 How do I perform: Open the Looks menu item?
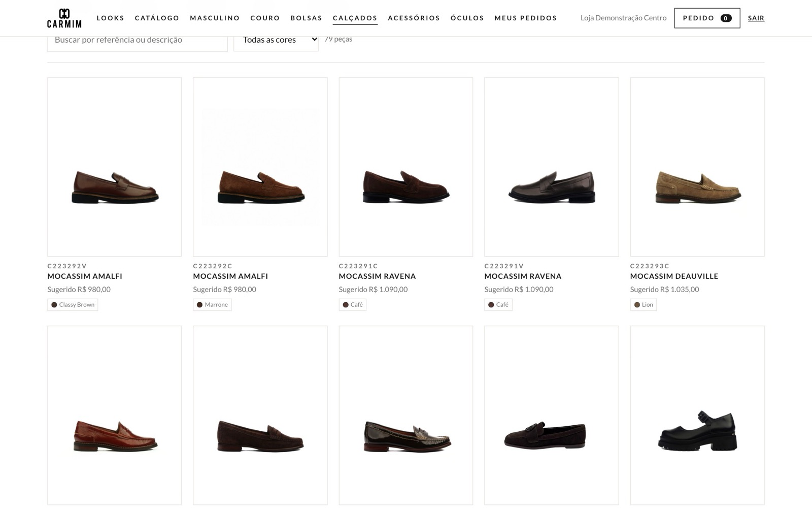[110, 18]
